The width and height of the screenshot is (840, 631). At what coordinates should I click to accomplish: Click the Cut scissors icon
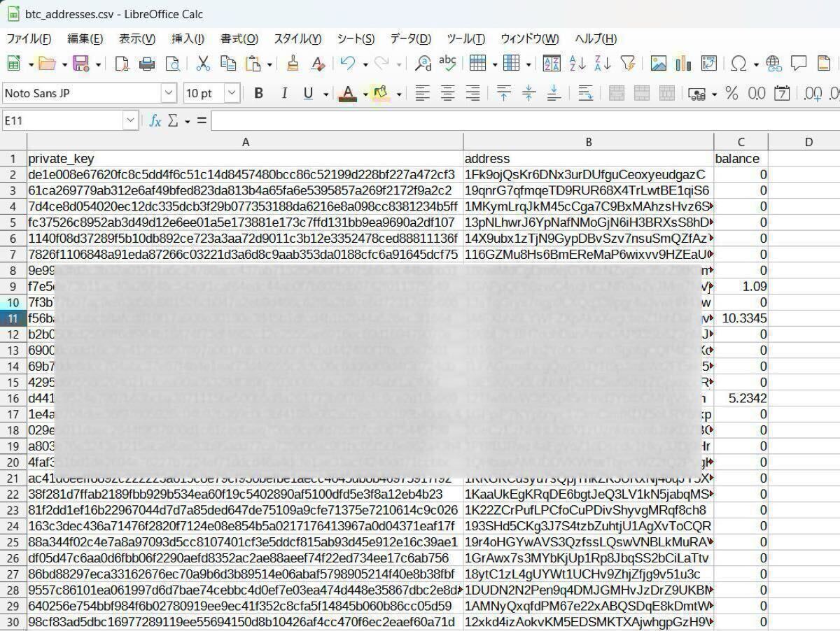coord(203,64)
